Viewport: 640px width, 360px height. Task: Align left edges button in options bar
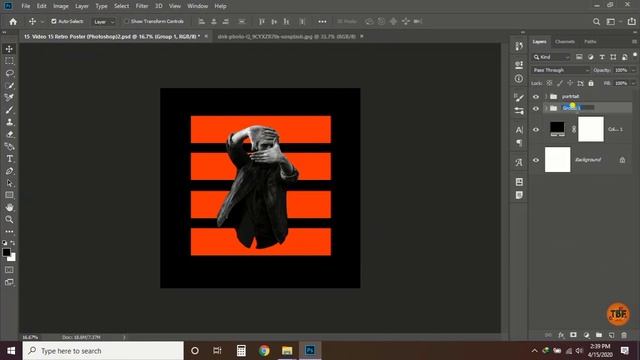201,22
